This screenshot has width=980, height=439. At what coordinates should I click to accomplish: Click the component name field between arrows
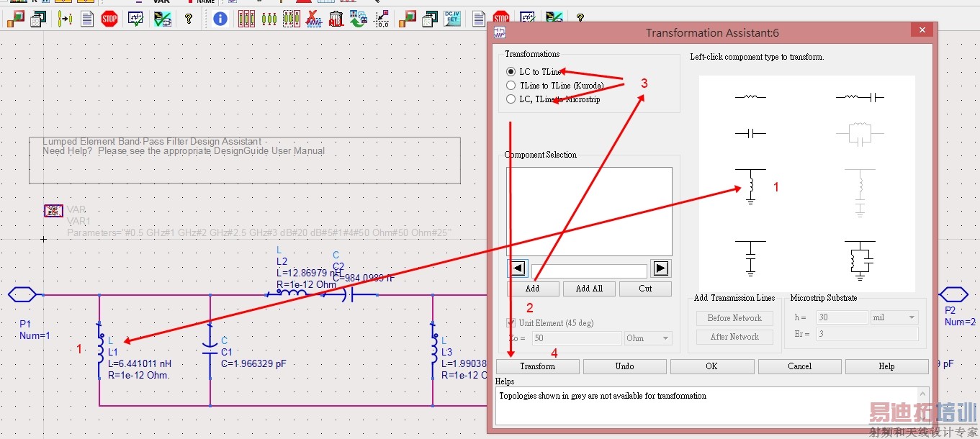point(589,271)
